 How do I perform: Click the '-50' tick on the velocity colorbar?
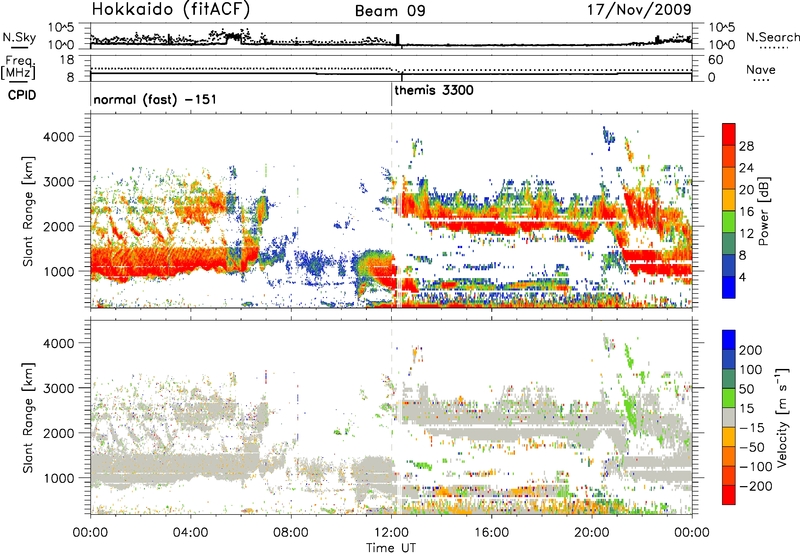(752, 447)
